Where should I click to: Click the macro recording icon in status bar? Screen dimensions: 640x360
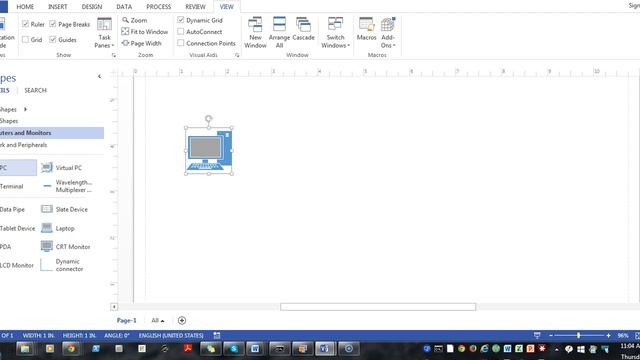[217, 335]
